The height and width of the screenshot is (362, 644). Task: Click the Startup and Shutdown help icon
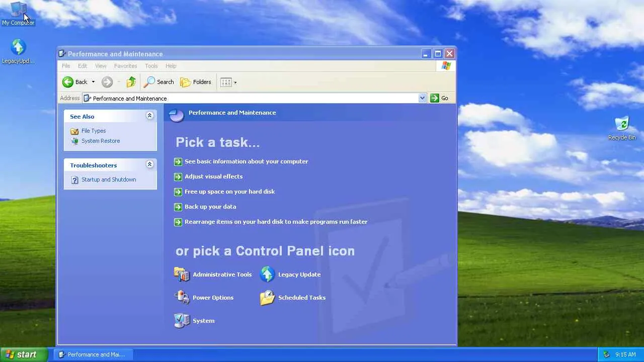click(74, 180)
